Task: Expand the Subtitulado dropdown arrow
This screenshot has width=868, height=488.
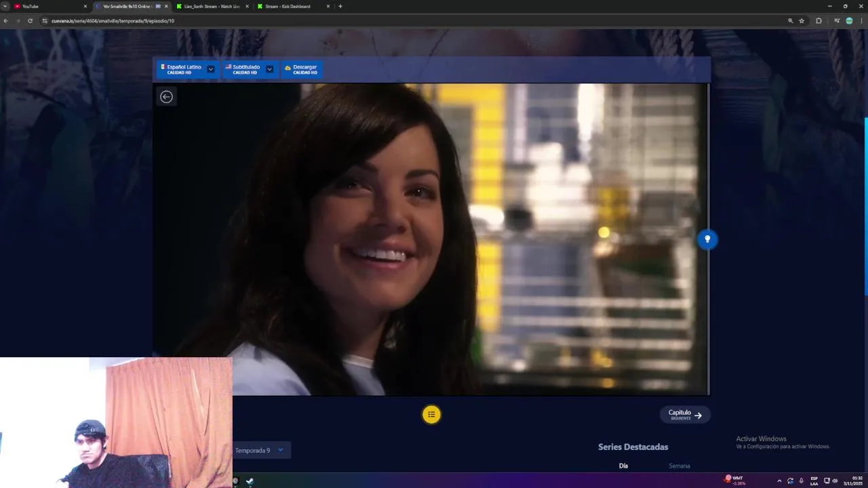Action: pos(269,69)
